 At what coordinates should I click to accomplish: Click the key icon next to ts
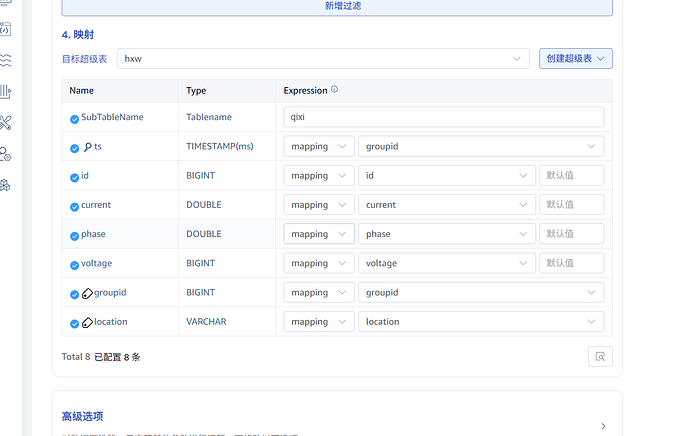pos(87,147)
